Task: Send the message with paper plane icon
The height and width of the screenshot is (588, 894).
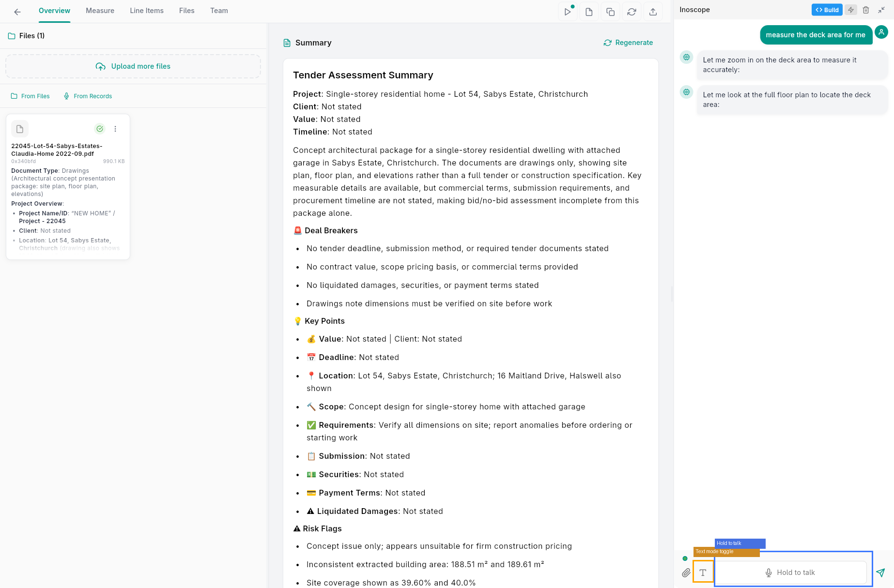Action: pyautogui.click(x=880, y=573)
